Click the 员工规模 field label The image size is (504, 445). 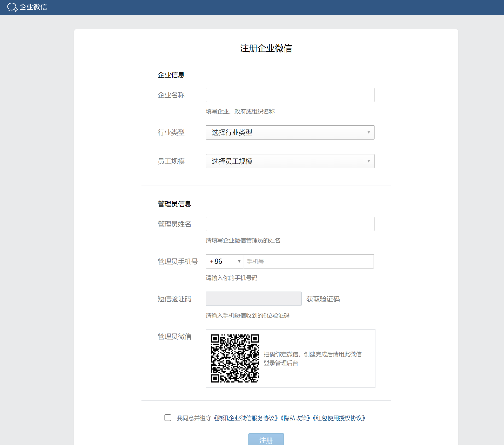[x=171, y=161]
